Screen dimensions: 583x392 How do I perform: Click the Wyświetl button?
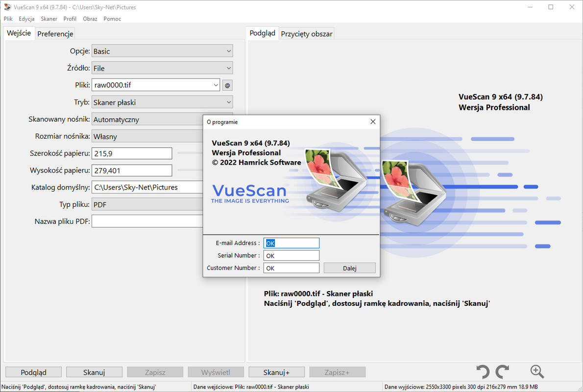click(216, 372)
